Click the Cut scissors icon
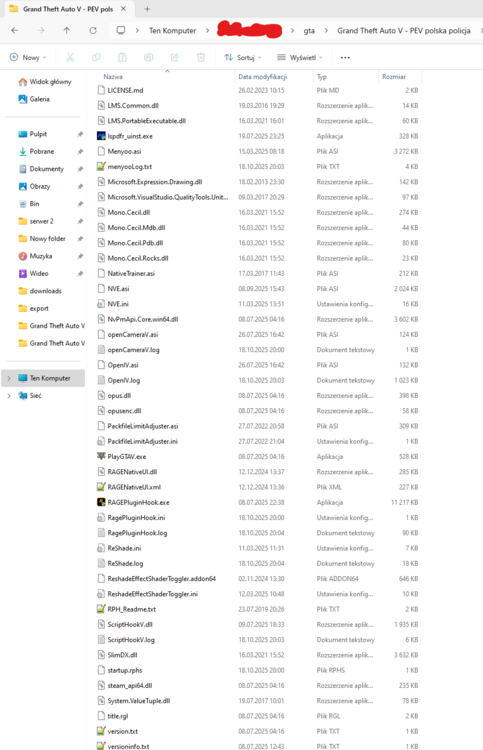This screenshot has height=750, width=483. coord(70,57)
